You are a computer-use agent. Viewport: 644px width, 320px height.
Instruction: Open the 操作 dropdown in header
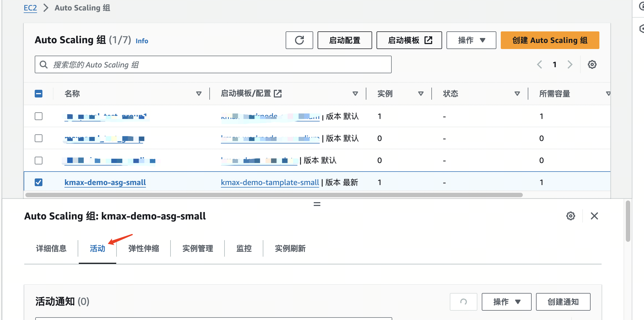pyautogui.click(x=471, y=40)
